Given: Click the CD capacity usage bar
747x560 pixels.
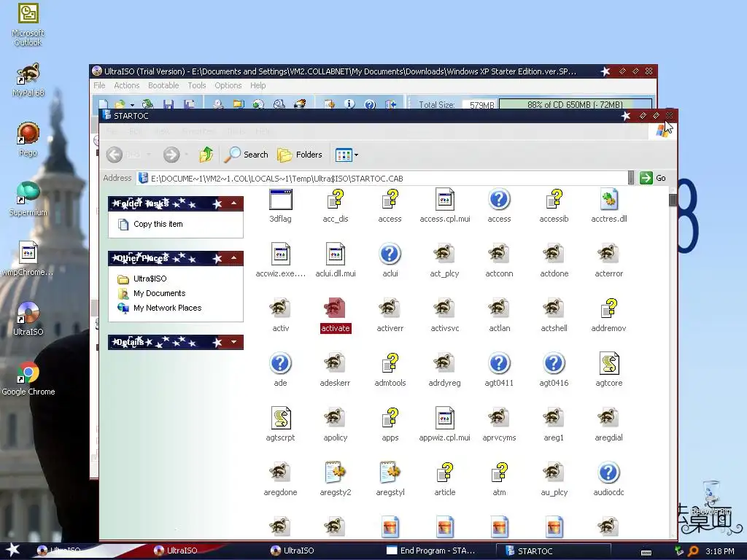Looking at the screenshot, I should (x=575, y=104).
